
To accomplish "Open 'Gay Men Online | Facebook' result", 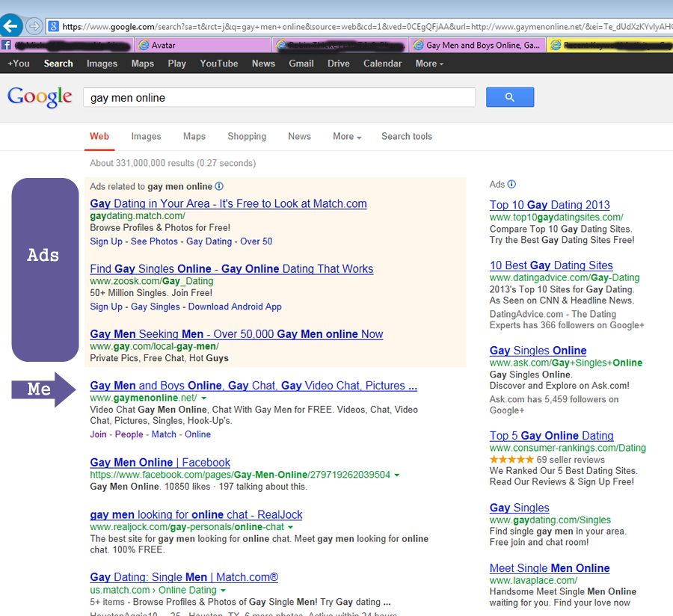I will [160, 462].
